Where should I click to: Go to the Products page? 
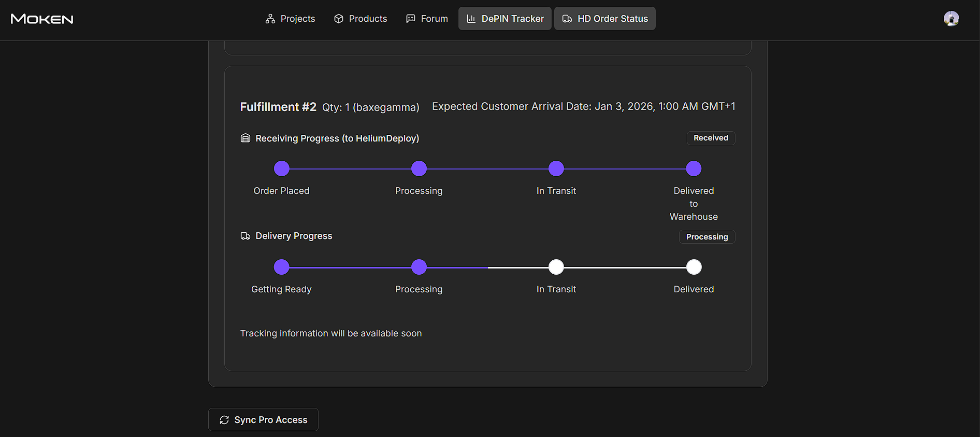pyautogui.click(x=361, y=19)
